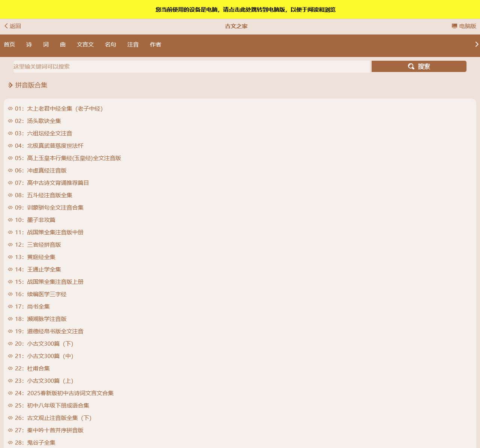Viewport: 480px width, 448px height.
Task: Click the magnifier icon on the 搜索 button
Action: click(411, 66)
